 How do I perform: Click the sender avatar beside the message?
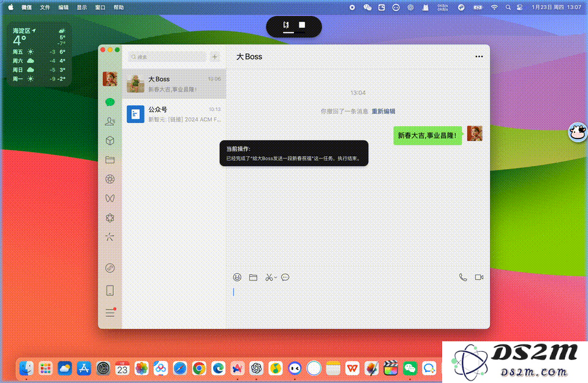click(x=475, y=134)
